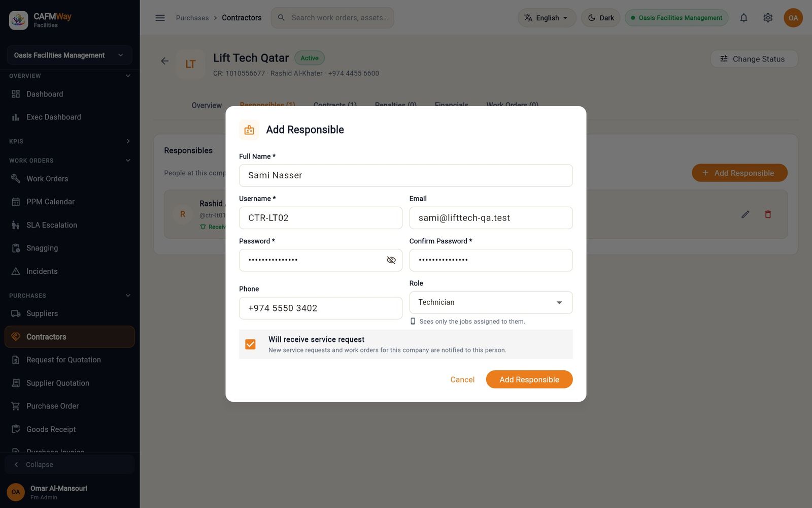Open the notifications bell icon
Viewport: 812px width, 508px height.
743,18
